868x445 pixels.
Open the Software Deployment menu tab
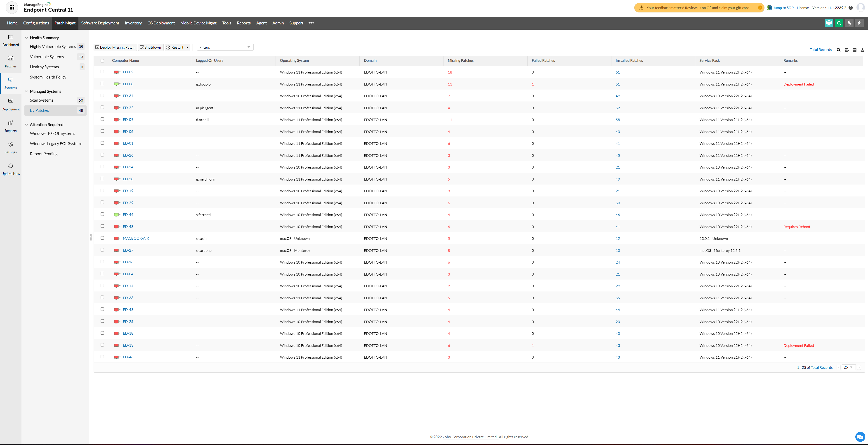click(100, 23)
